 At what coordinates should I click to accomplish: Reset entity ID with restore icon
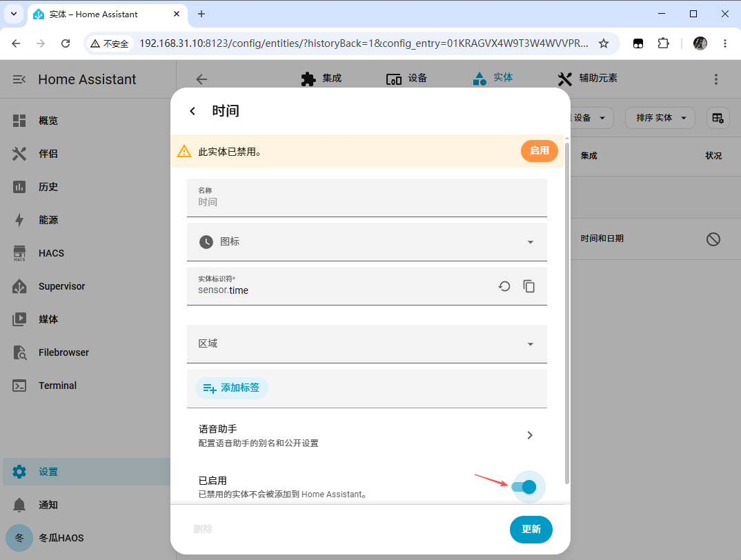click(504, 286)
